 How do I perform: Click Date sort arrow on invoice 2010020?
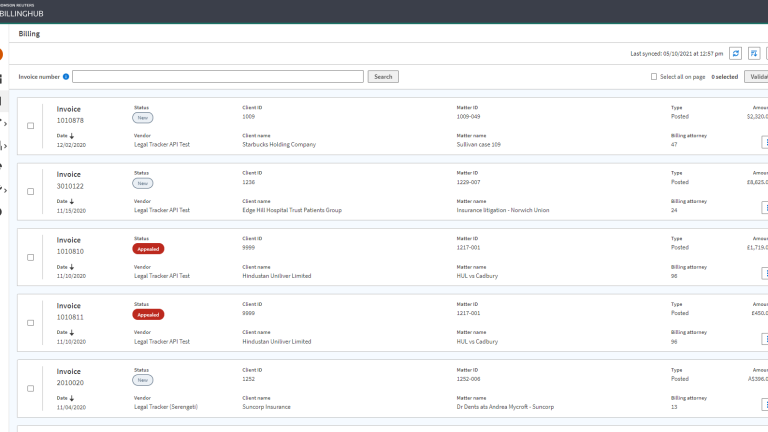72,398
